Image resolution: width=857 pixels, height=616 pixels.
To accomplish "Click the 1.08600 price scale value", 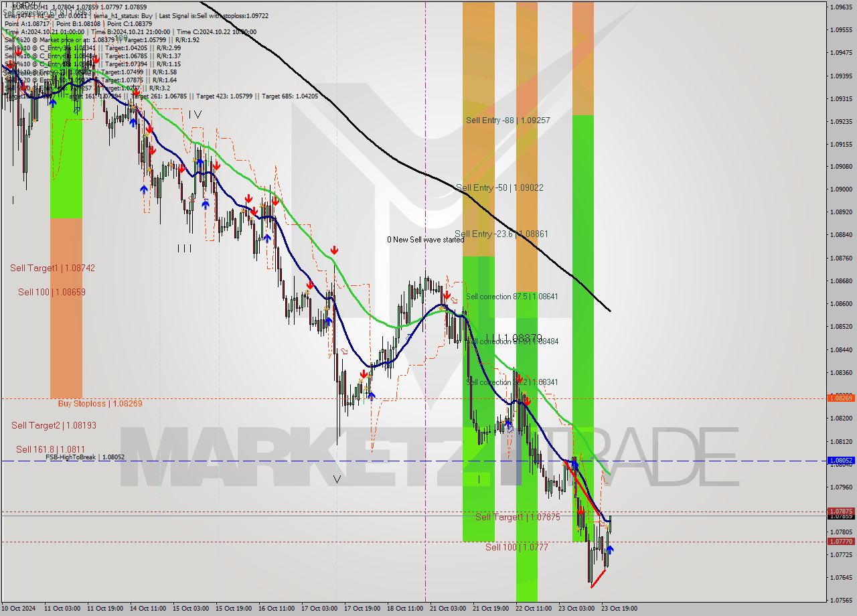I will coord(840,303).
